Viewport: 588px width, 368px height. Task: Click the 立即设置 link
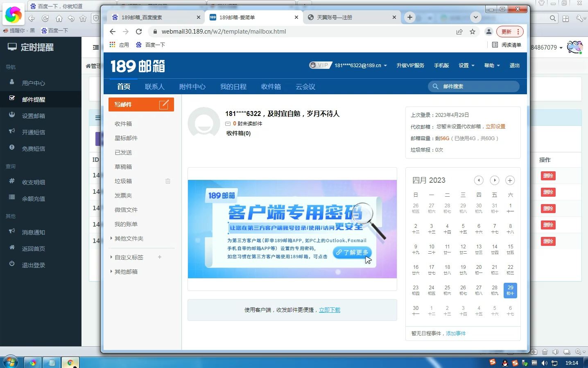click(495, 127)
